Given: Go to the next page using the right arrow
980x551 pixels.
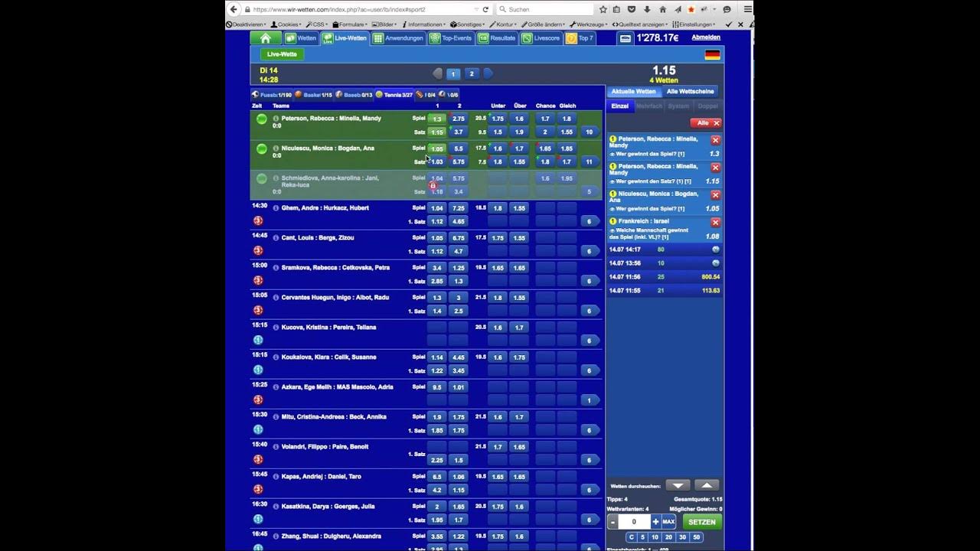Looking at the screenshot, I should 488,73.
